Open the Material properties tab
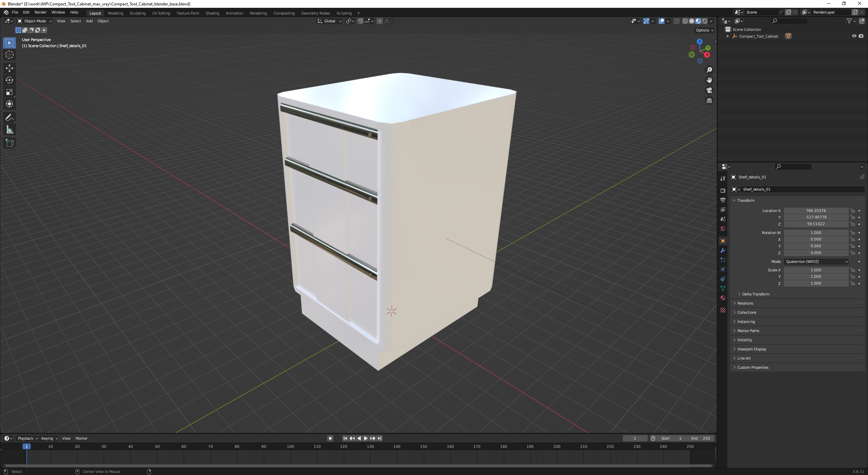 point(723,298)
